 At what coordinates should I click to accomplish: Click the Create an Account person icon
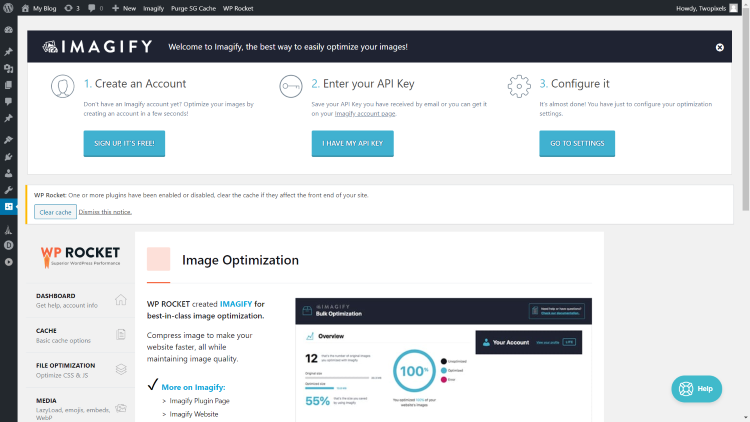click(x=63, y=86)
